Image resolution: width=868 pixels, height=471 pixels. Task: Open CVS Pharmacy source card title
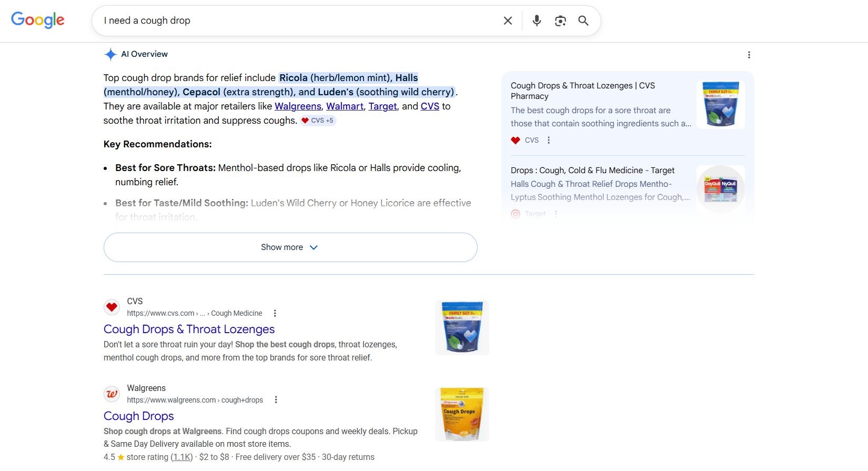[x=583, y=91]
